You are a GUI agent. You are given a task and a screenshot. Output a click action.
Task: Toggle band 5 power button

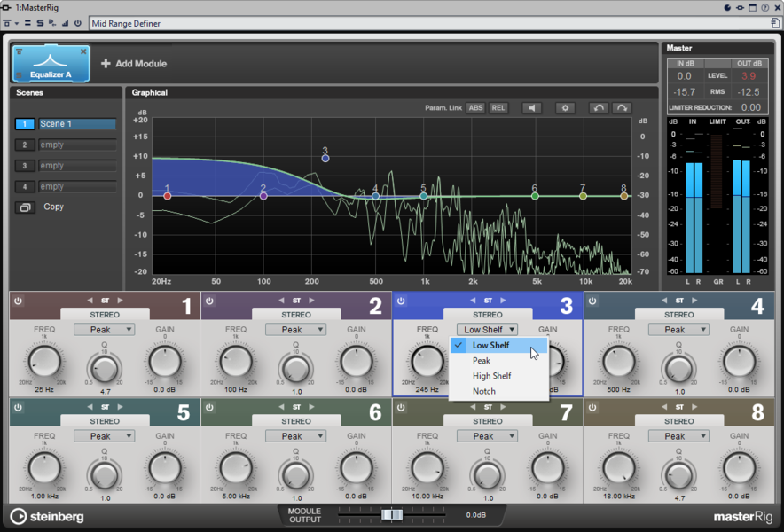(x=18, y=408)
